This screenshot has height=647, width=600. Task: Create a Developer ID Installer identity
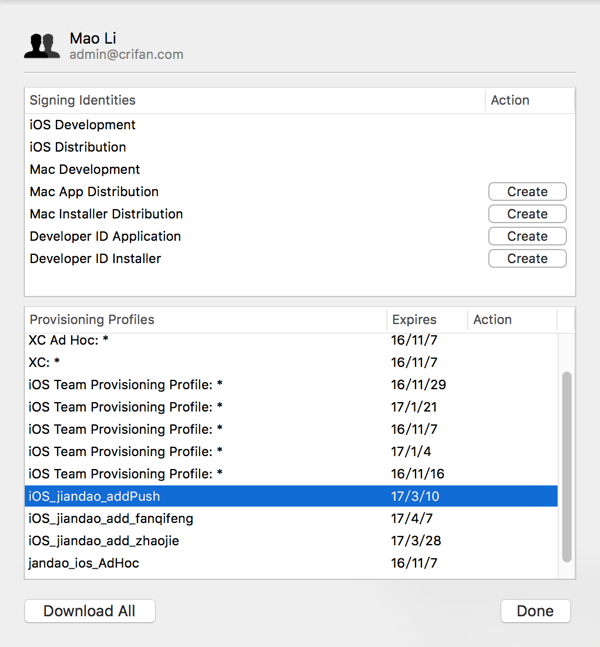tap(527, 258)
